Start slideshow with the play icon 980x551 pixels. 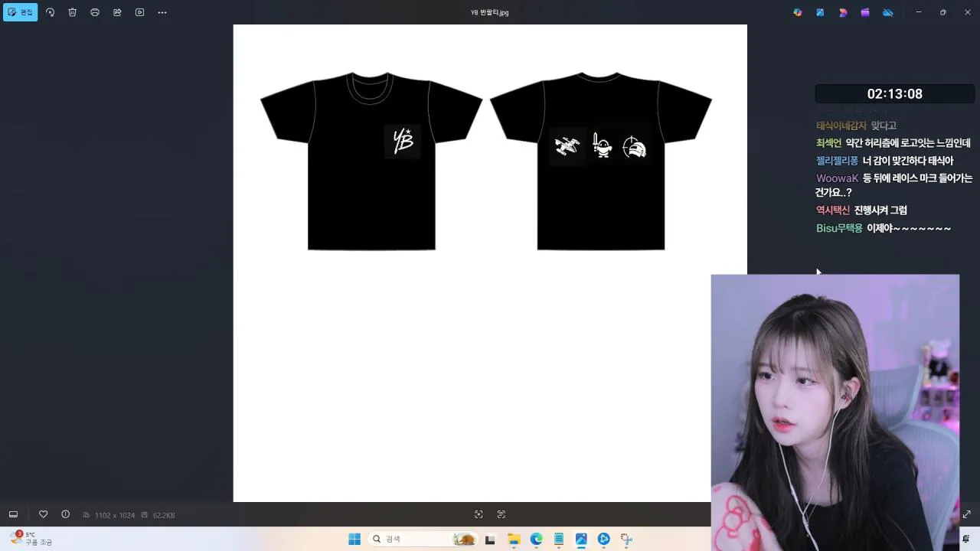click(139, 12)
